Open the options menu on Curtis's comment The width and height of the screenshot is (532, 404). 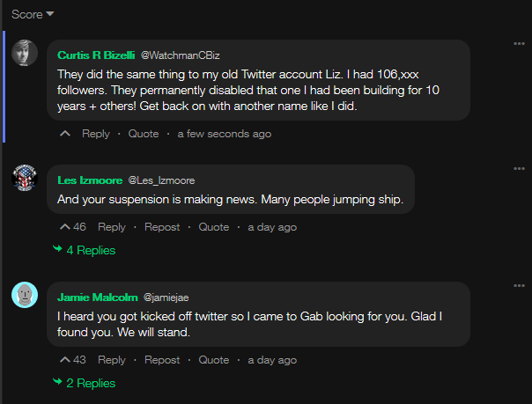coord(519,44)
